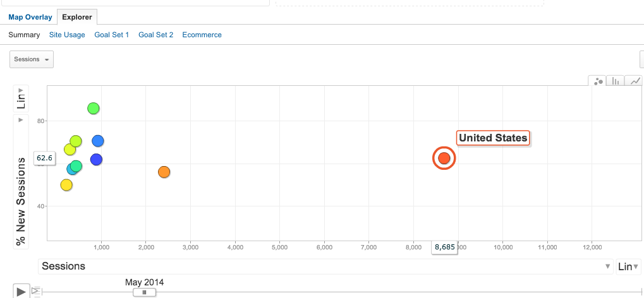Switch to bar chart view icon
This screenshot has height=298, width=644.
(x=616, y=81)
